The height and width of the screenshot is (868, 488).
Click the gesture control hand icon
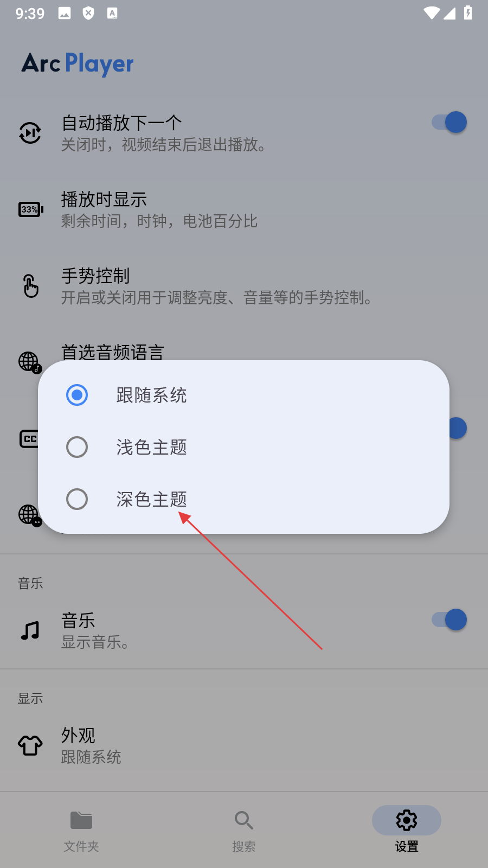click(31, 286)
